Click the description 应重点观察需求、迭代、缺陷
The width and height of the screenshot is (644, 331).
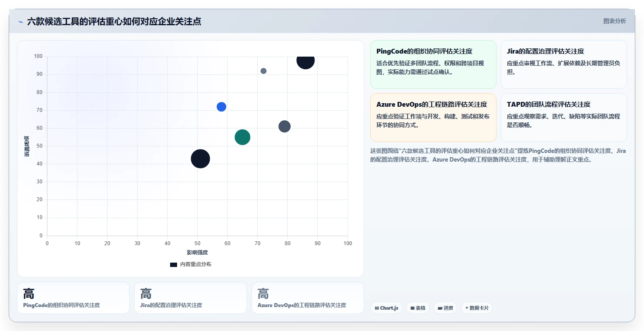click(x=563, y=121)
